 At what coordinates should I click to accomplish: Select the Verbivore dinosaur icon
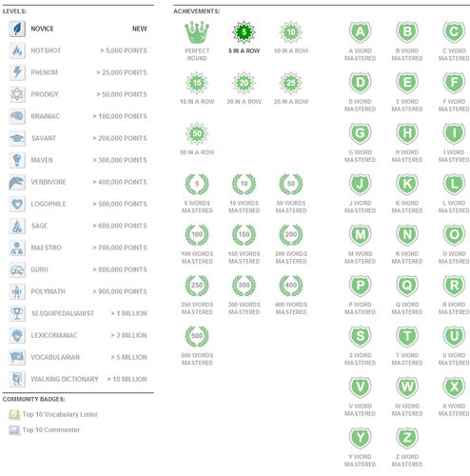pyautogui.click(x=17, y=182)
